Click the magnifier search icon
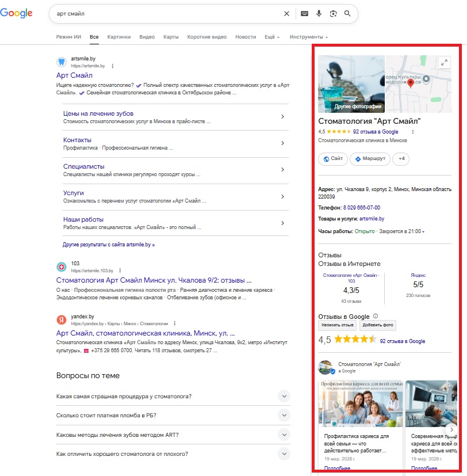 point(347,13)
